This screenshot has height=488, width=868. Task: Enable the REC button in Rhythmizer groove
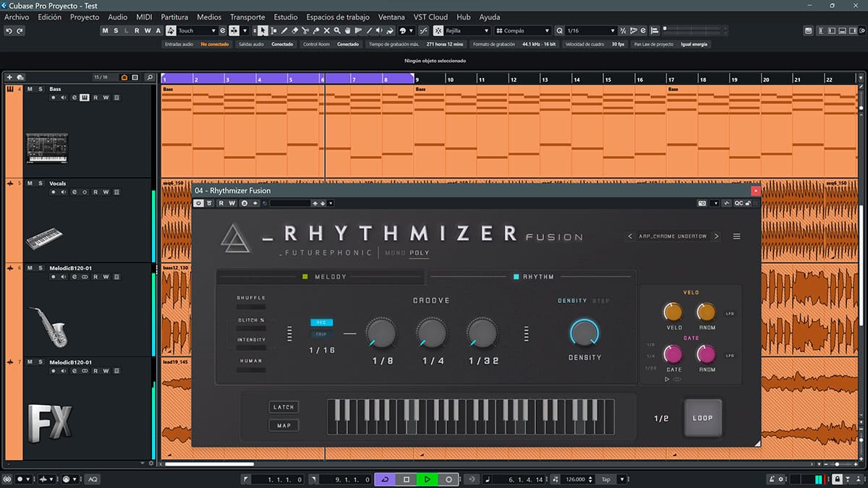point(321,322)
